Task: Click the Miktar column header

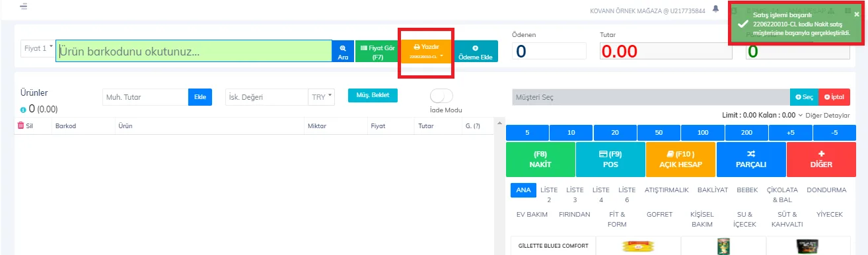Action: pyautogui.click(x=316, y=126)
